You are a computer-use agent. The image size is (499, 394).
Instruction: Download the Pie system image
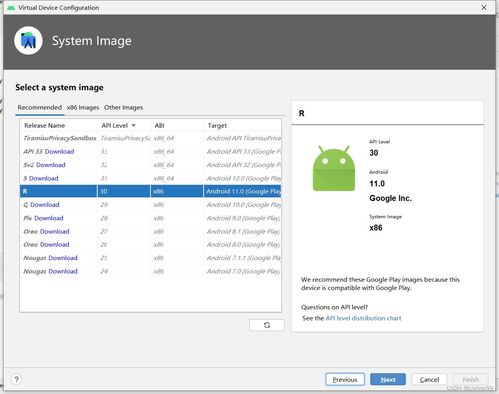click(x=49, y=218)
